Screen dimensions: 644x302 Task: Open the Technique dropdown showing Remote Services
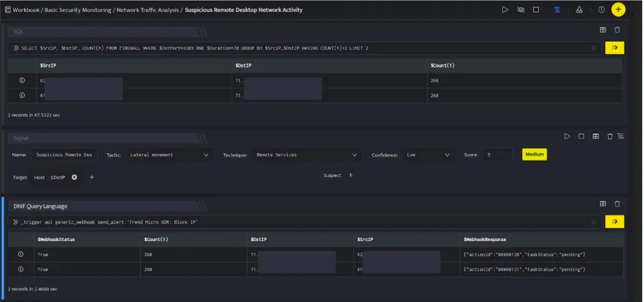coord(307,155)
